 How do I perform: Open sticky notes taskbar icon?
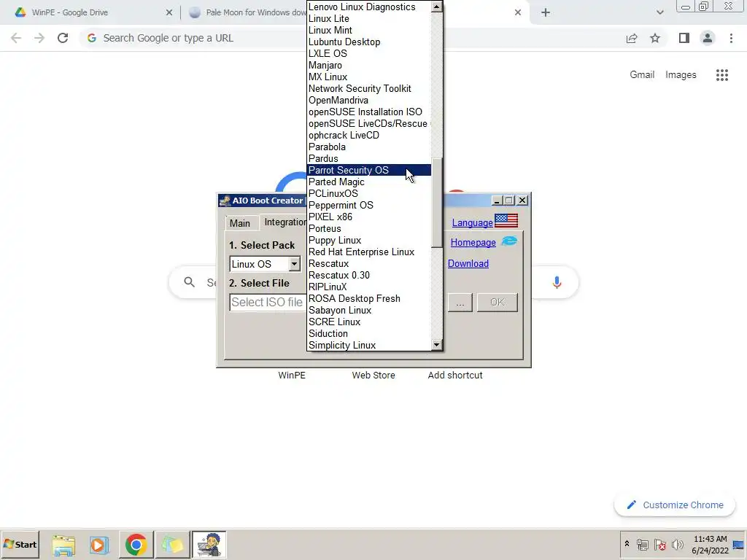[x=172, y=544]
